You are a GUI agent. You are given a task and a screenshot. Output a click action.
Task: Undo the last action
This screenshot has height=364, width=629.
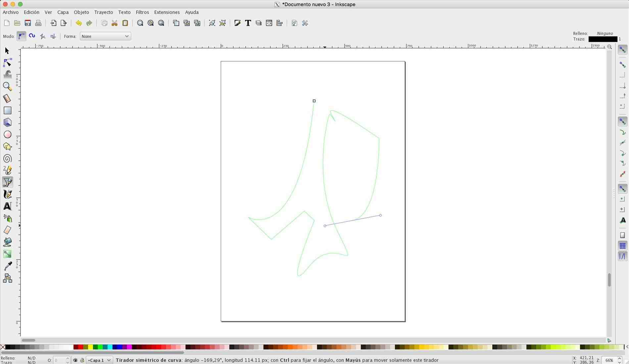(78, 23)
